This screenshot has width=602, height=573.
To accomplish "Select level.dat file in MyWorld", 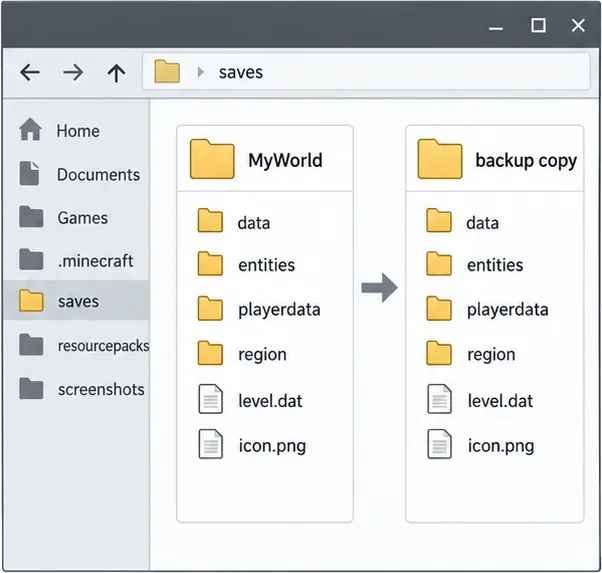I will pyautogui.click(x=250, y=399).
